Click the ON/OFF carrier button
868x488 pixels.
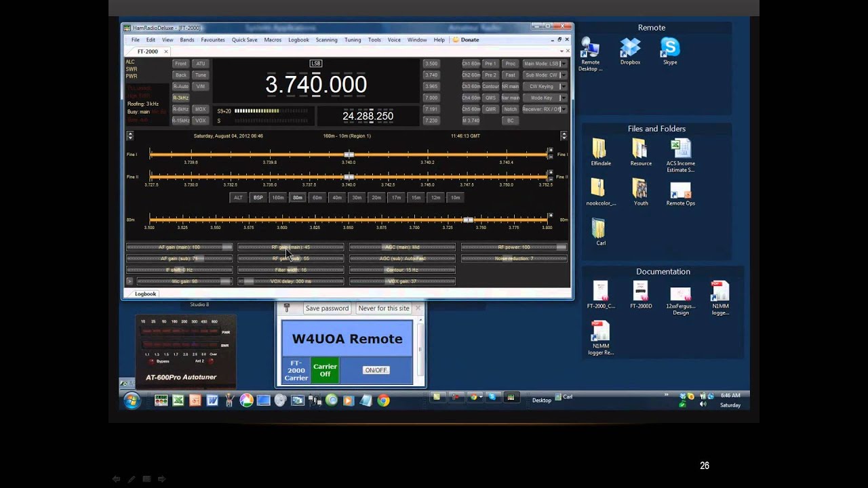[x=376, y=370]
